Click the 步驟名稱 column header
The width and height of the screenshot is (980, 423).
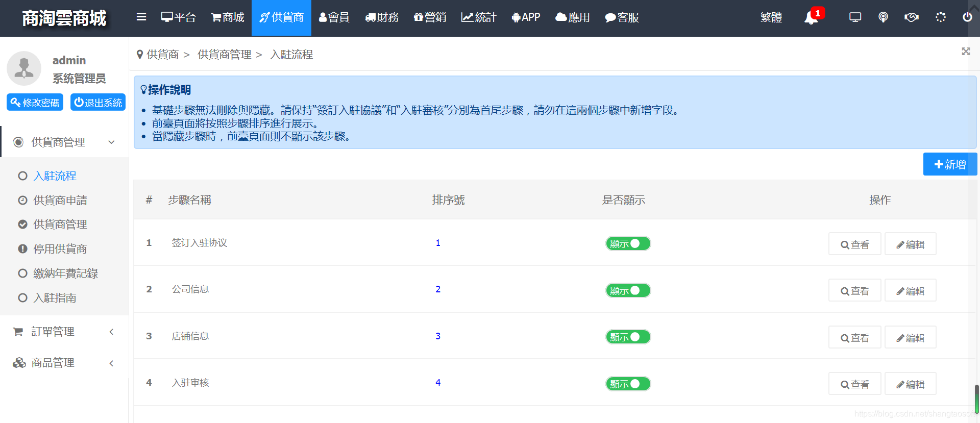[x=189, y=200]
